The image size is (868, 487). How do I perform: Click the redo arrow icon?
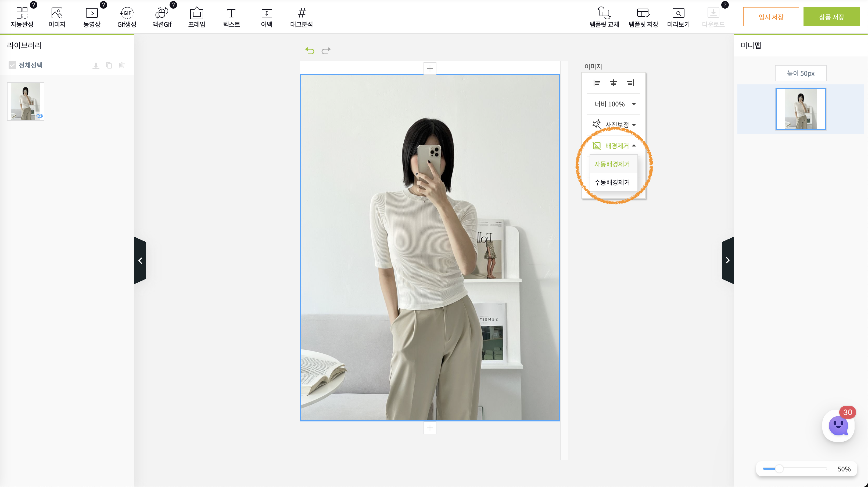(x=326, y=51)
